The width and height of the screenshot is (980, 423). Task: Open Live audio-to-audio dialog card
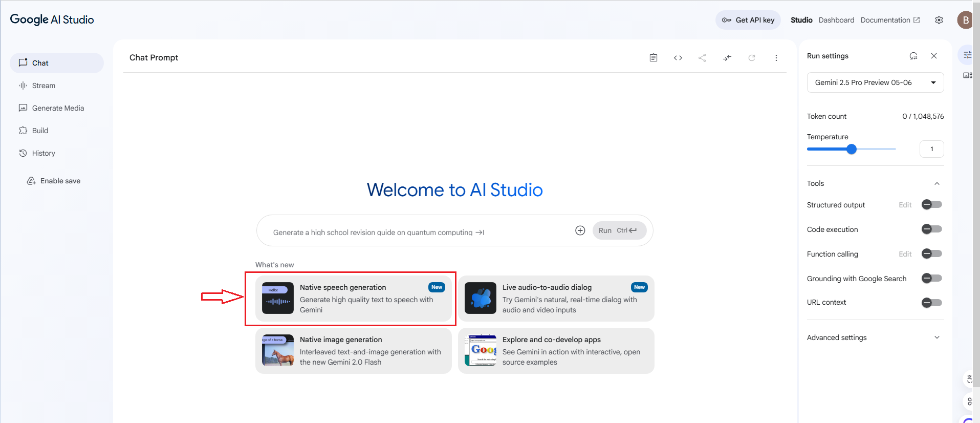point(556,299)
